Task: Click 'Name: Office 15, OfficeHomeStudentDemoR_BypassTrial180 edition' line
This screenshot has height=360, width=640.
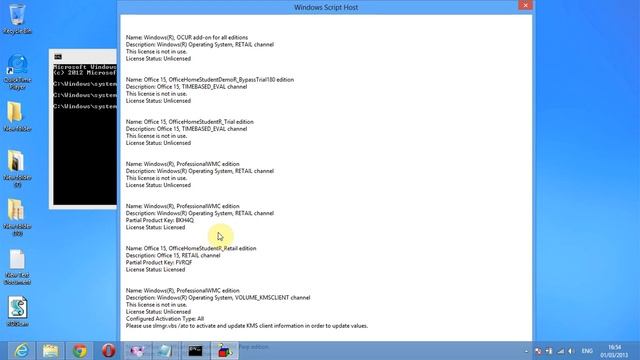Action: point(210,80)
